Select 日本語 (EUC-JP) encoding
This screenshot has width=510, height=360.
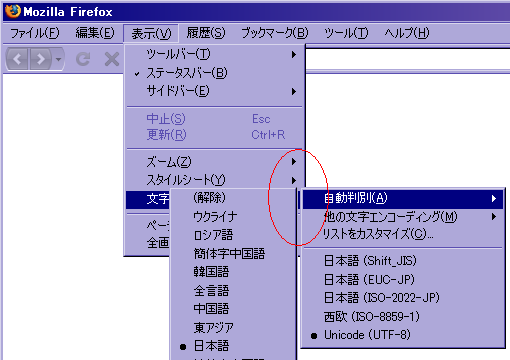coord(403,279)
